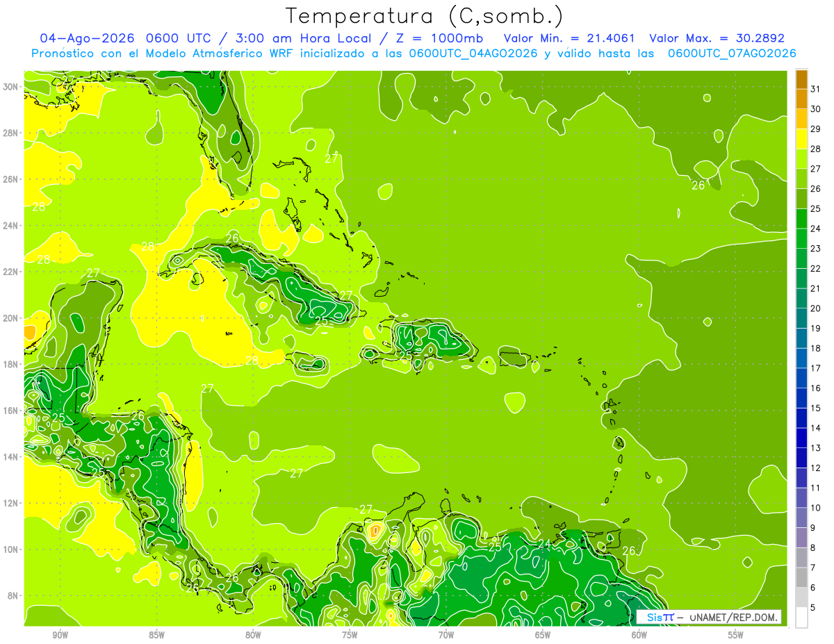
Task: Click the 12N latitude axis label
Action: 10,503
